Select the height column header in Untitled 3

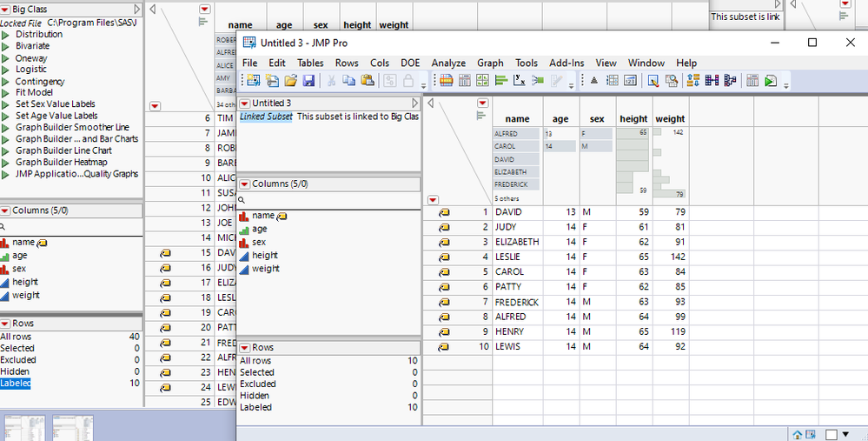[x=633, y=118]
